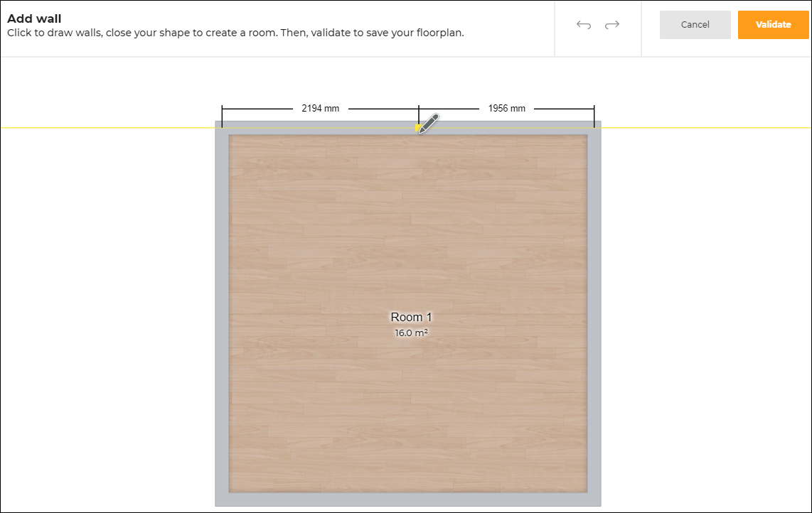The height and width of the screenshot is (513, 812).
Task: Click the wall instructions text under Add wall
Action: click(235, 33)
